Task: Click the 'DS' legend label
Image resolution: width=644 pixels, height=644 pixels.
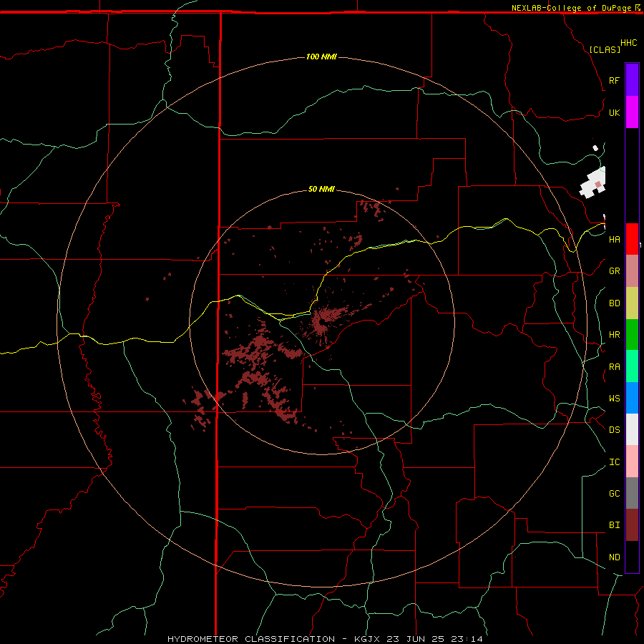Action: point(614,430)
